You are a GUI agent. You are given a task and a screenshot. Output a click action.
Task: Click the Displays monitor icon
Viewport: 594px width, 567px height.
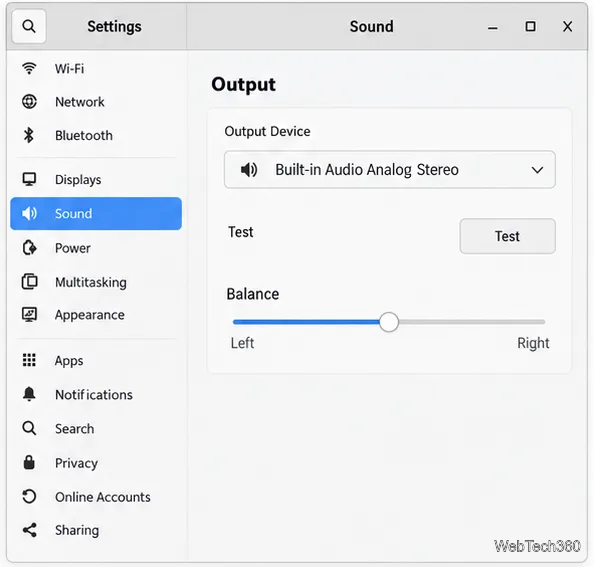pos(29,179)
